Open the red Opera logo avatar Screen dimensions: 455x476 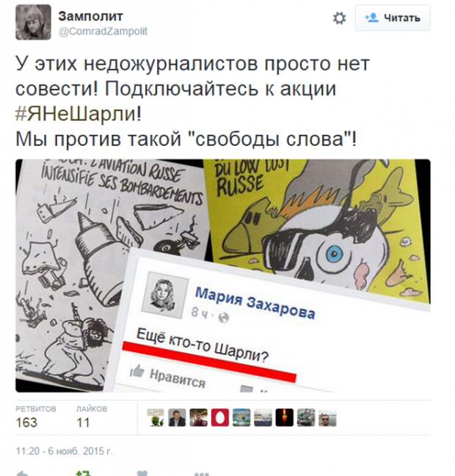[220, 417]
